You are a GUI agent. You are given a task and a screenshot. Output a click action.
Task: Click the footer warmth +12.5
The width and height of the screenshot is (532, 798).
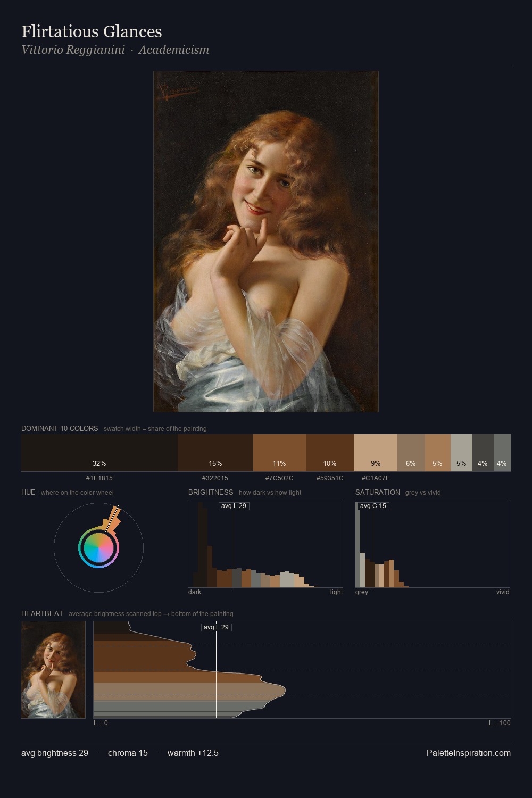click(x=193, y=753)
